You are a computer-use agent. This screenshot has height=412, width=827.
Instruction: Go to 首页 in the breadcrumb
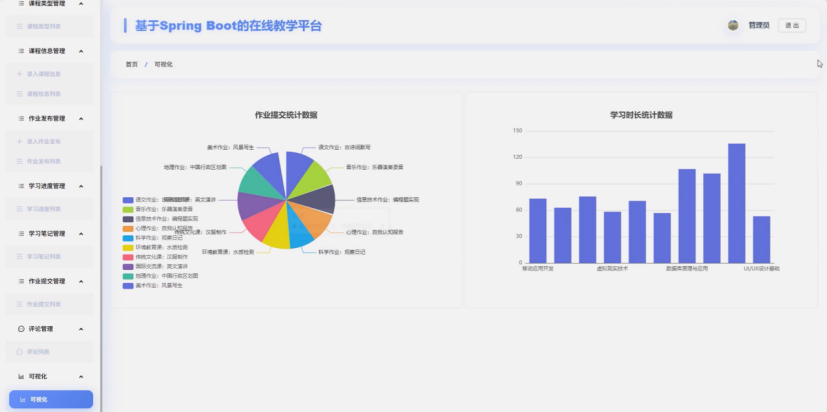[x=131, y=64]
